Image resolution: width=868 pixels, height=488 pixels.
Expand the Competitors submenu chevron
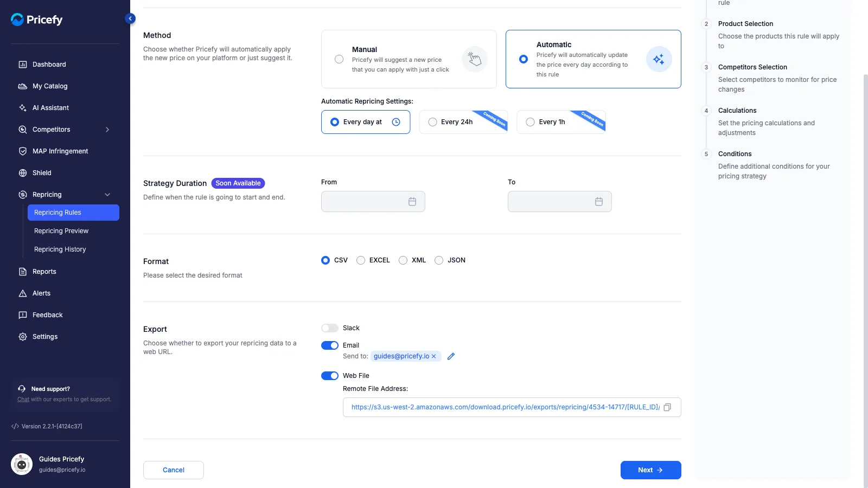pyautogui.click(x=107, y=130)
